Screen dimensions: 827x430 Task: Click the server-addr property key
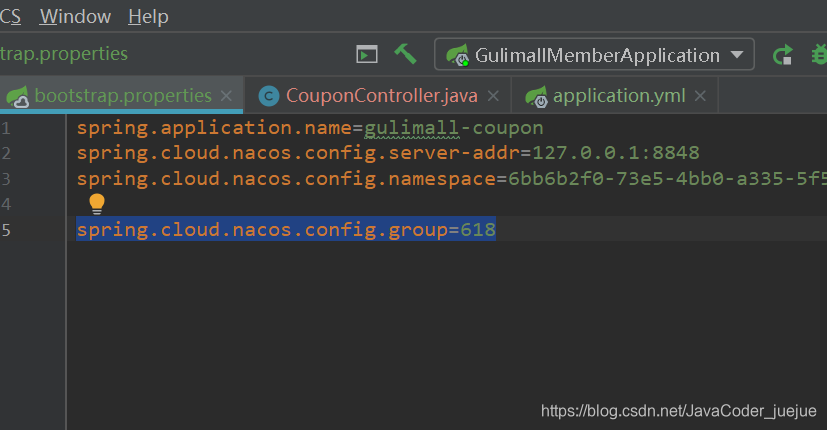coord(299,154)
